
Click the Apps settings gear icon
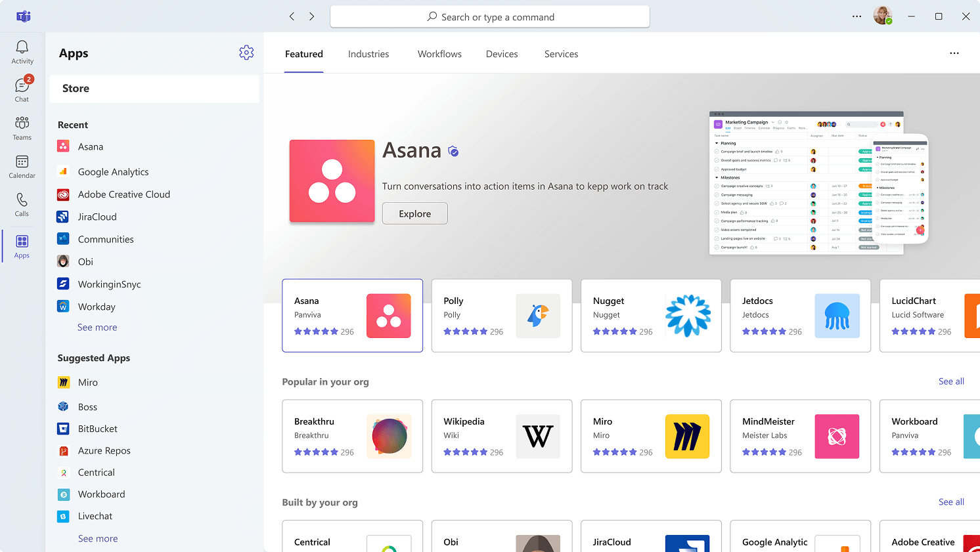(246, 53)
